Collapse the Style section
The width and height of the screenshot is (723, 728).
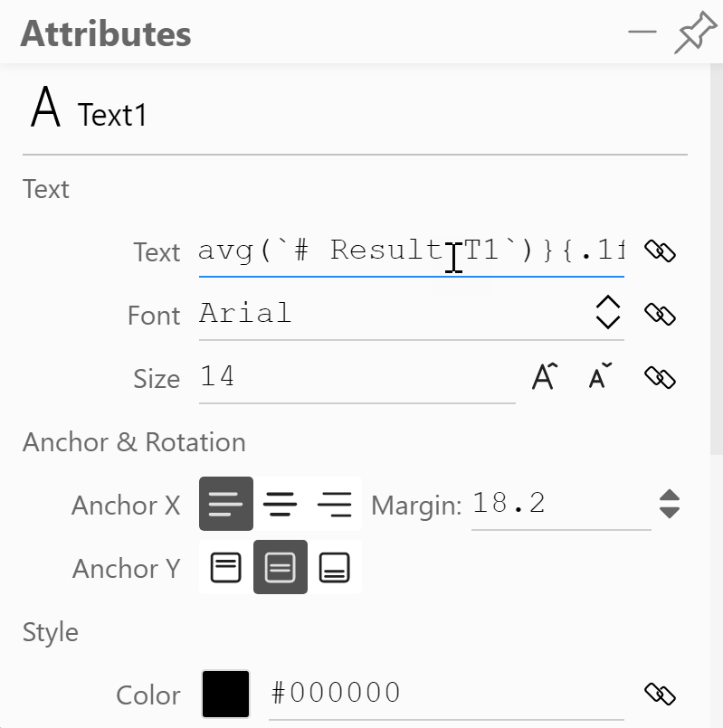coord(50,632)
